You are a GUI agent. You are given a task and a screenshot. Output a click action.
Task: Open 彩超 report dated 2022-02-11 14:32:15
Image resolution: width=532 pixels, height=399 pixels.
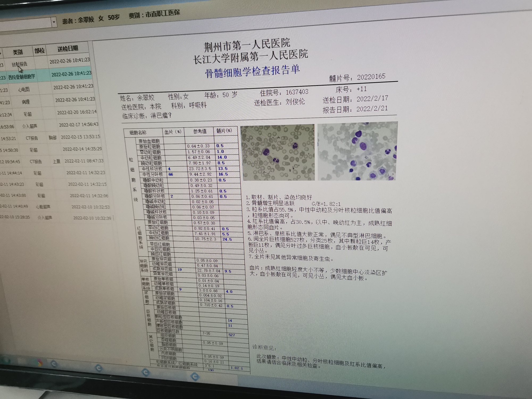(54, 184)
